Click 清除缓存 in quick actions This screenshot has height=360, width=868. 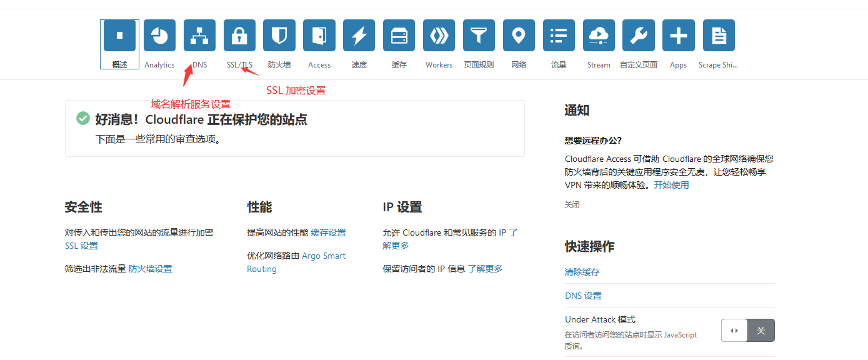tap(582, 272)
